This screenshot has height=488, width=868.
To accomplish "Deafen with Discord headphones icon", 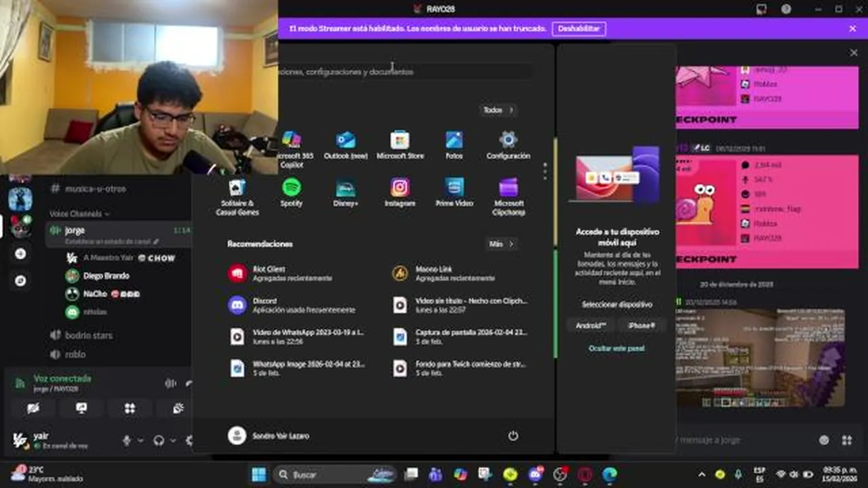I will pos(159,441).
